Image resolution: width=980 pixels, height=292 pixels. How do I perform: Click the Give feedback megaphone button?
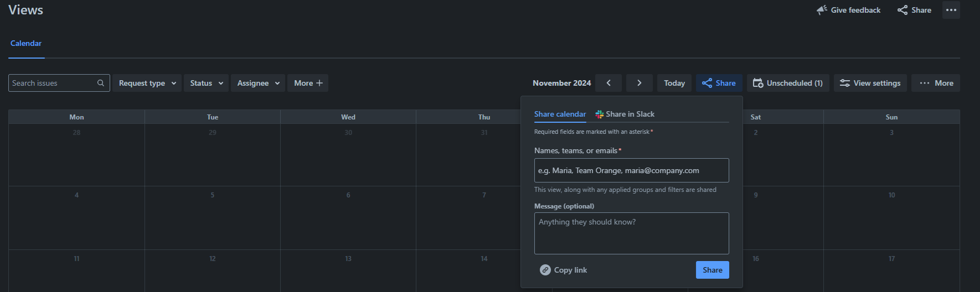pyautogui.click(x=848, y=10)
